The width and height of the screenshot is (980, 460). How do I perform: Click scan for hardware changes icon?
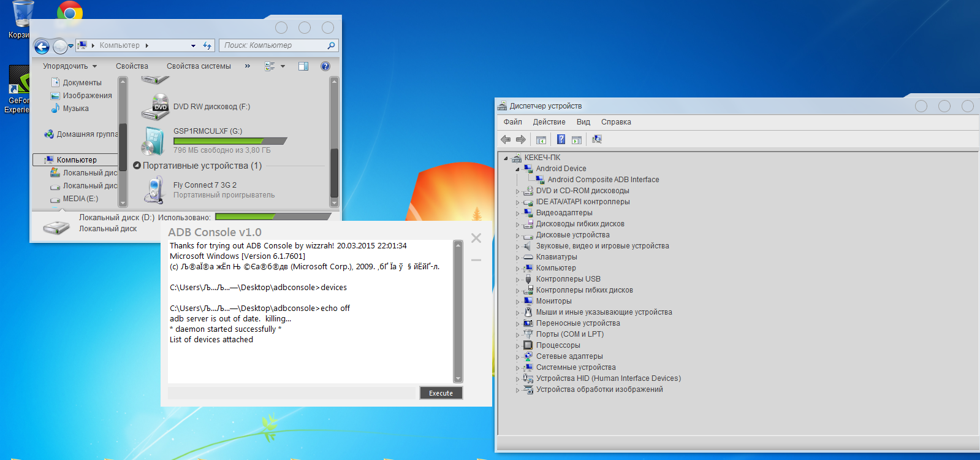(x=596, y=140)
